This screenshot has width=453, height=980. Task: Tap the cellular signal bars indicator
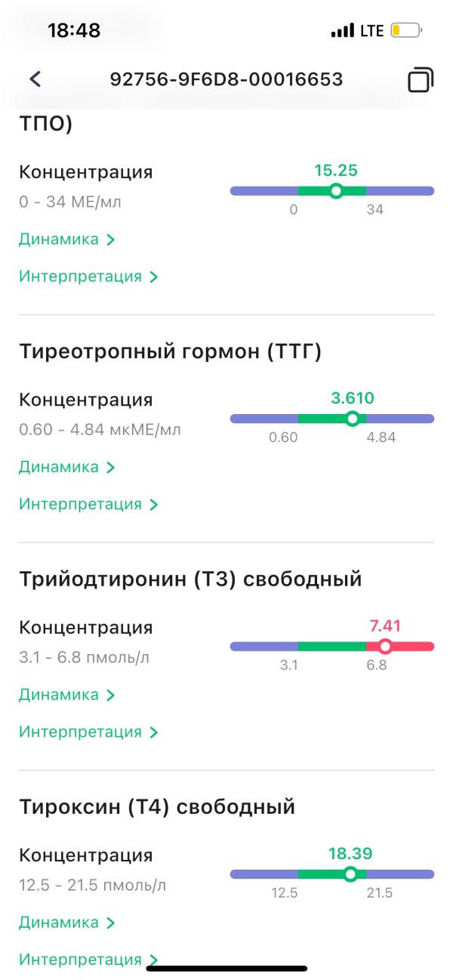342,32
